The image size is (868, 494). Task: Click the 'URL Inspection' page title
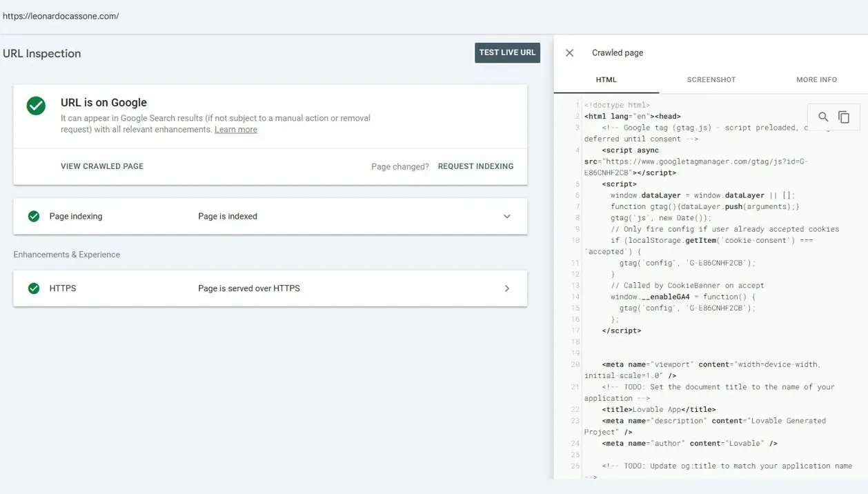42,54
